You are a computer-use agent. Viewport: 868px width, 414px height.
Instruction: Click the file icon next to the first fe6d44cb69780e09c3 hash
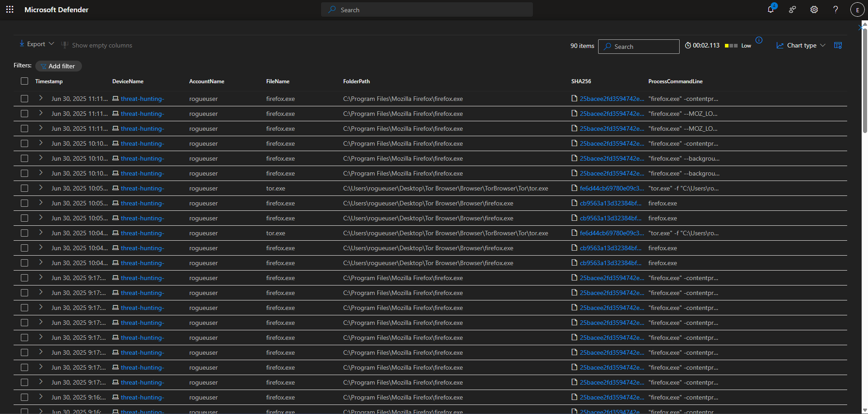coord(574,188)
